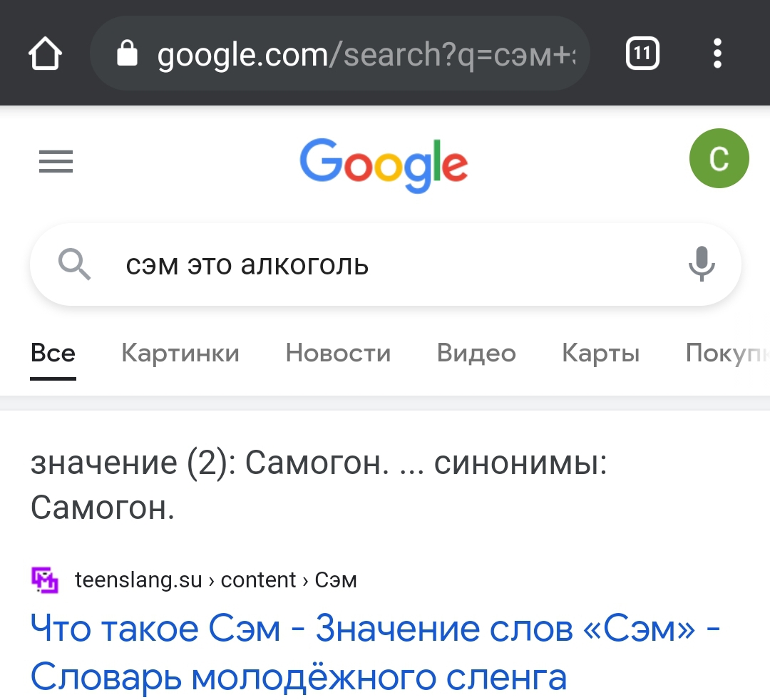Tap the teenslang.su breadcrumb URL
The image size is (770, 700).
click(x=215, y=580)
